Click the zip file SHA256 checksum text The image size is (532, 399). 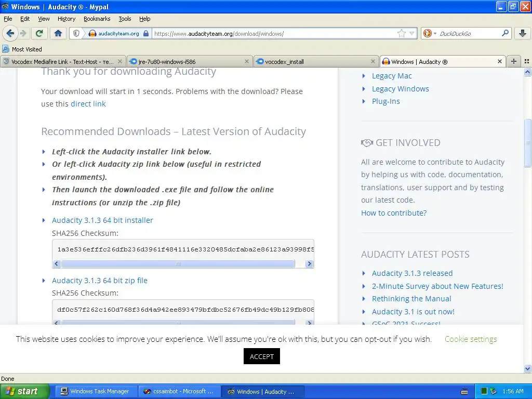(x=185, y=310)
